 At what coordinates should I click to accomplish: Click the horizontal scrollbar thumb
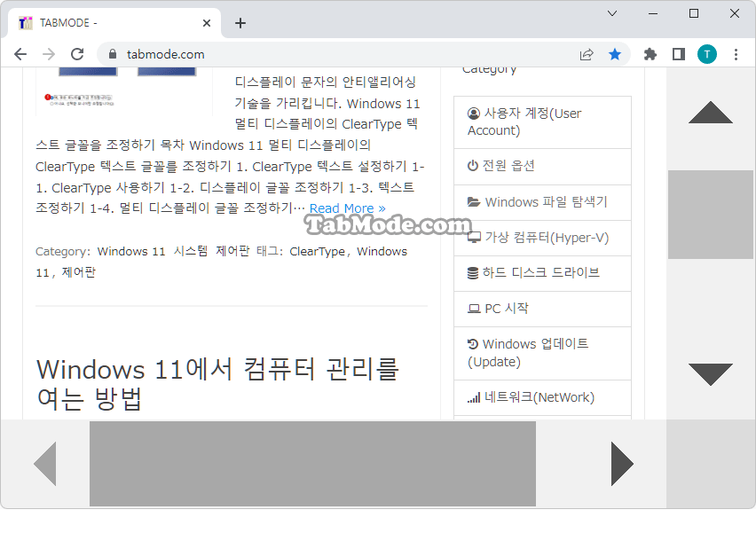point(312,464)
